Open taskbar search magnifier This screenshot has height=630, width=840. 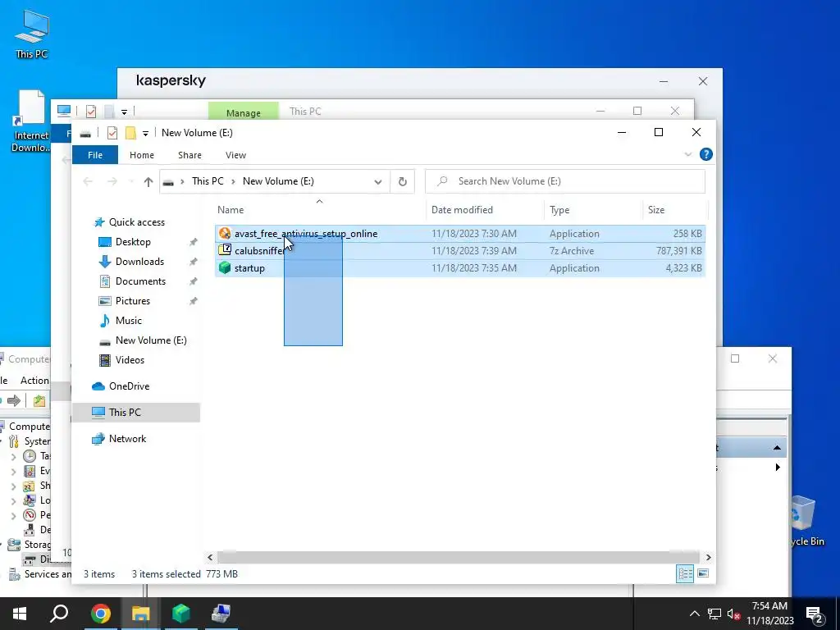tap(59, 614)
